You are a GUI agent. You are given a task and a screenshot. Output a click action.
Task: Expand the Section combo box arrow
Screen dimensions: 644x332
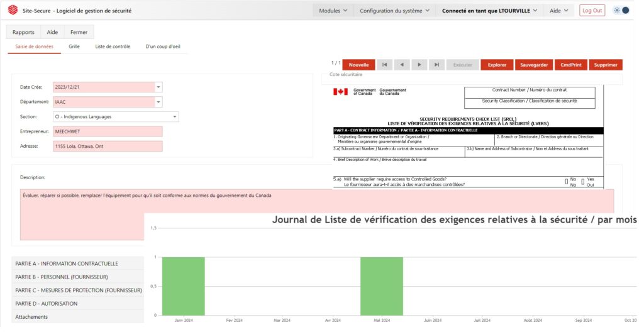pyautogui.click(x=175, y=117)
